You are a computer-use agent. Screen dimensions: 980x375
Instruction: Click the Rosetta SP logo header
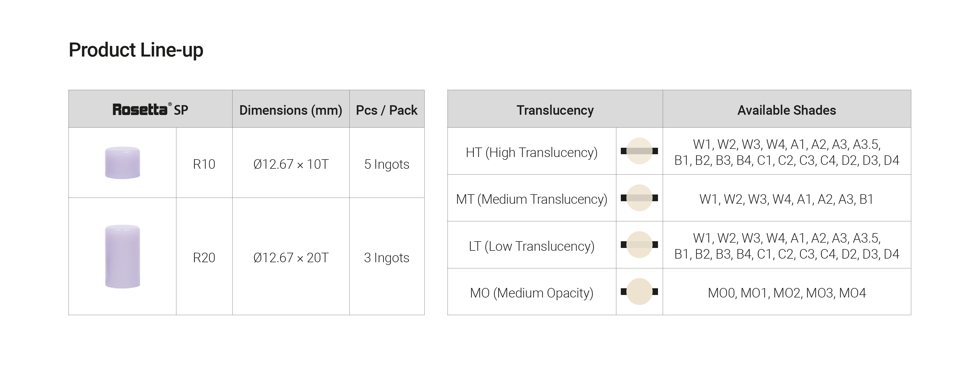(150, 110)
